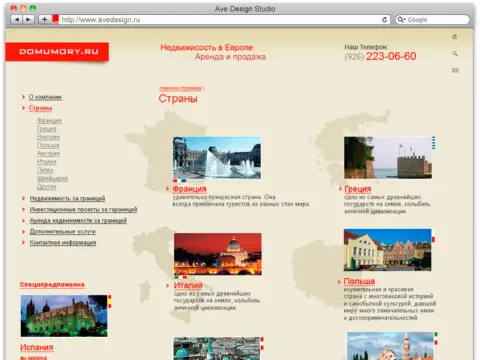Click the magnifier search icon on page
This screenshot has height=360, width=480.
coord(455,54)
